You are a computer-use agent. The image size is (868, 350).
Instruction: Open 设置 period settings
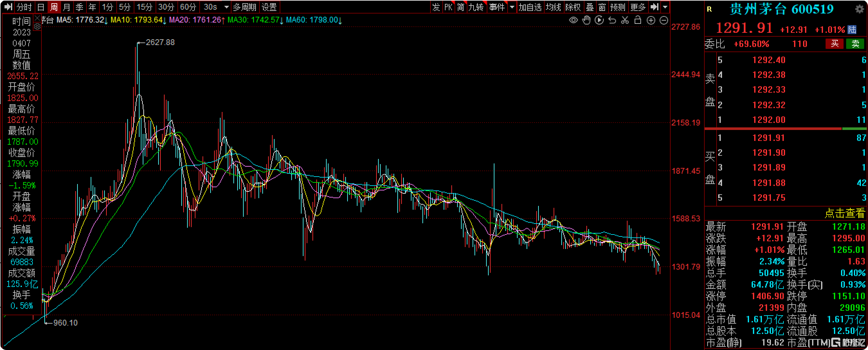pos(269,7)
